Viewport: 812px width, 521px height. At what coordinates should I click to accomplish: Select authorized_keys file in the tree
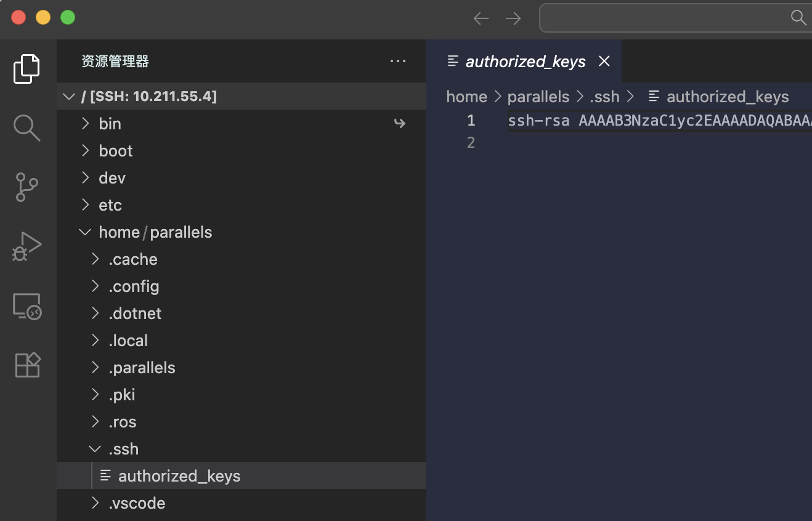[179, 476]
